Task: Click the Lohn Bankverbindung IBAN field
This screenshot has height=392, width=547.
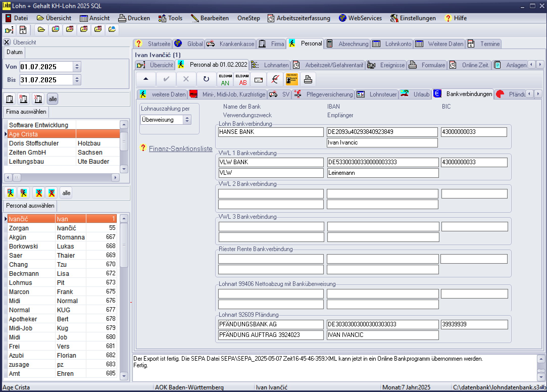Action: pyautogui.click(x=382, y=132)
